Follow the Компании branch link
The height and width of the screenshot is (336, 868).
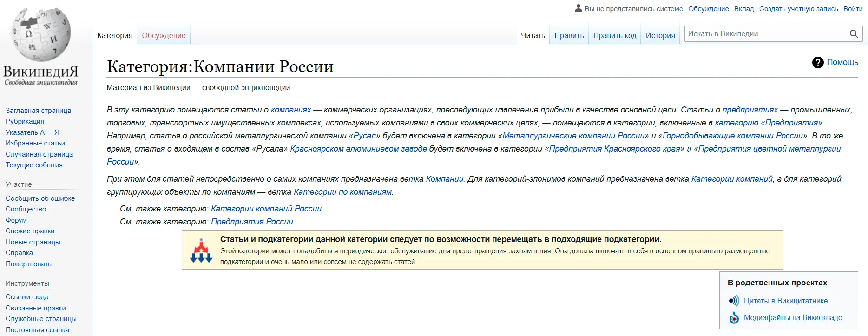pos(445,179)
